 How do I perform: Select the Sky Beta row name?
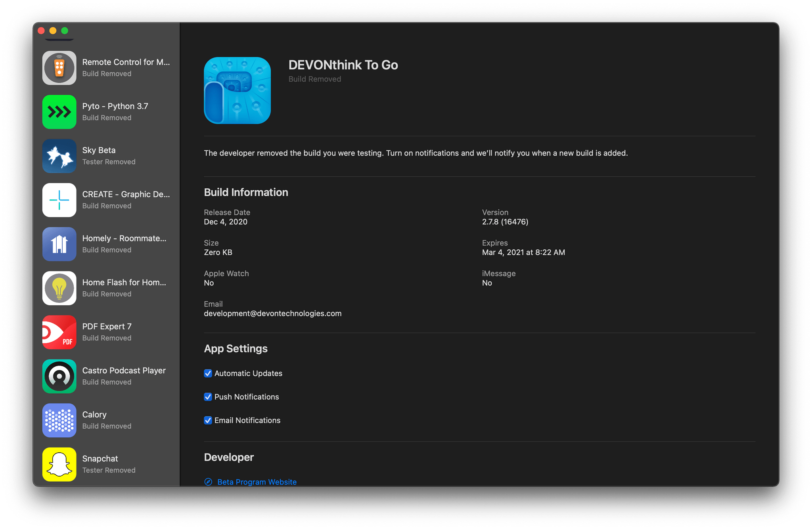pyautogui.click(x=99, y=150)
